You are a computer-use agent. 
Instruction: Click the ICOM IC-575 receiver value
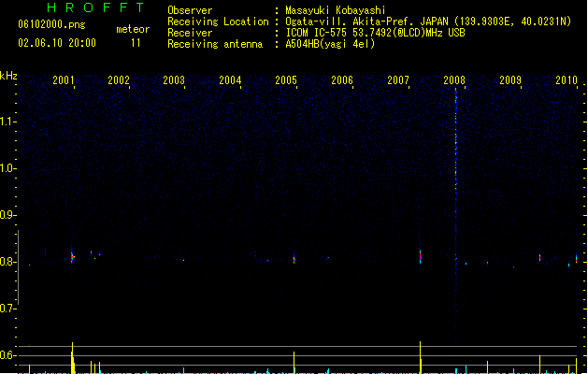[x=375, y=33]
